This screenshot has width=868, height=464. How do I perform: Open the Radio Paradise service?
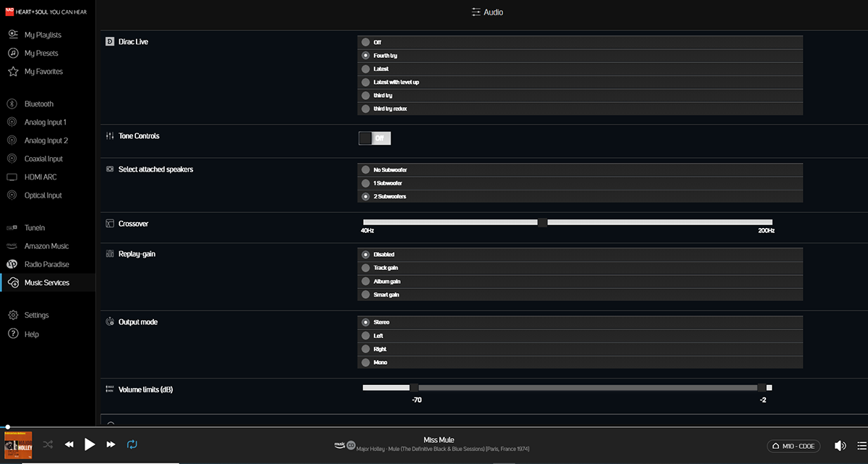[x=48, y=264]
